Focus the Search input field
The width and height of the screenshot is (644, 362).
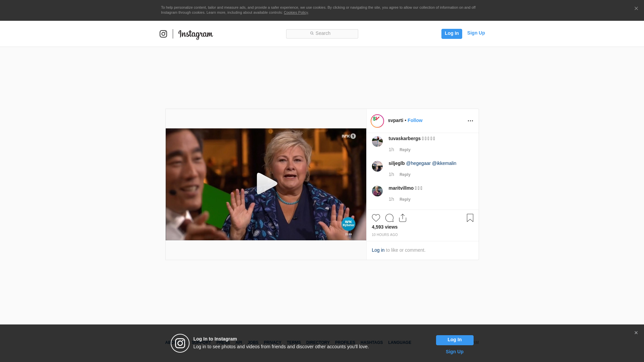coord(322,34)
